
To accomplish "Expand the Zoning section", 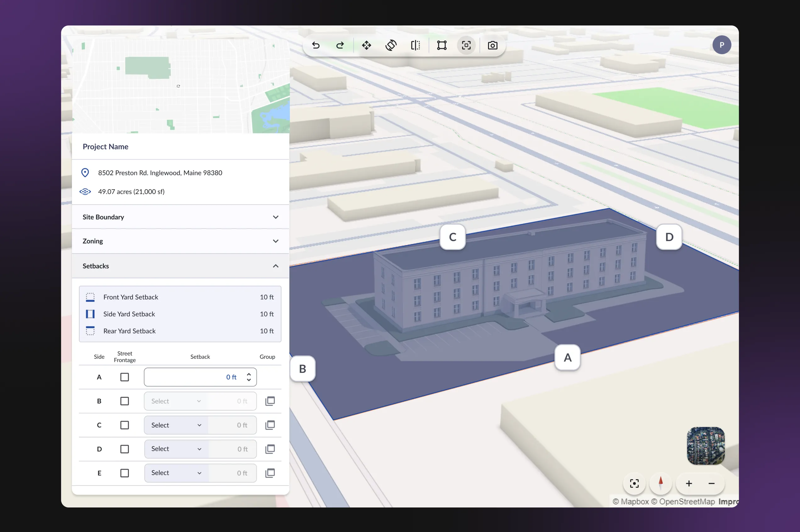I will click(x=275, y=241).
